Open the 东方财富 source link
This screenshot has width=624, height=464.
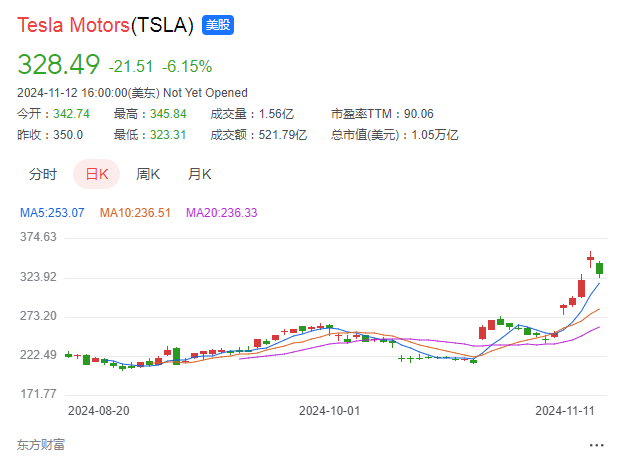click(41, 444)
